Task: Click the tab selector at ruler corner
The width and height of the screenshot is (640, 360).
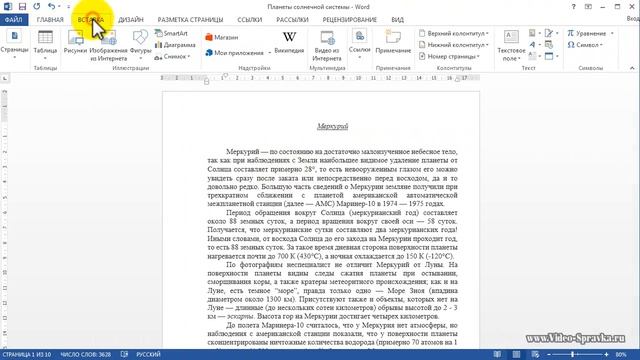Action: tap(4, 78)
